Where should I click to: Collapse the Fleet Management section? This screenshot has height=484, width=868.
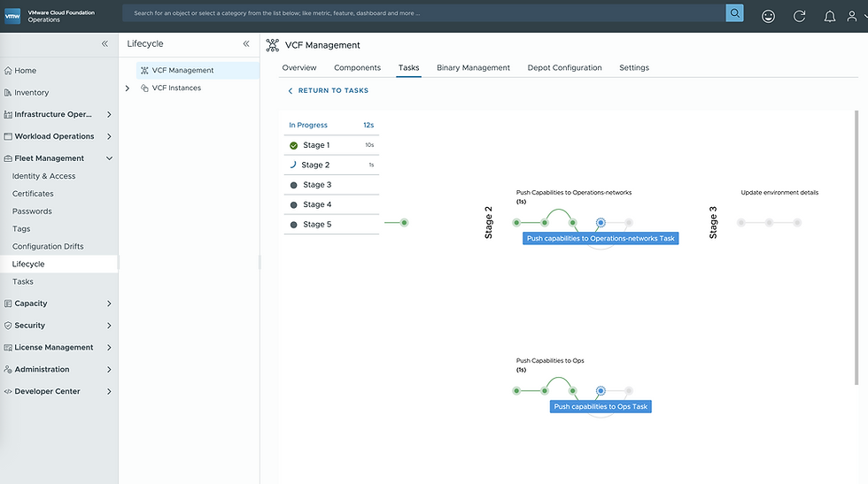109,158
